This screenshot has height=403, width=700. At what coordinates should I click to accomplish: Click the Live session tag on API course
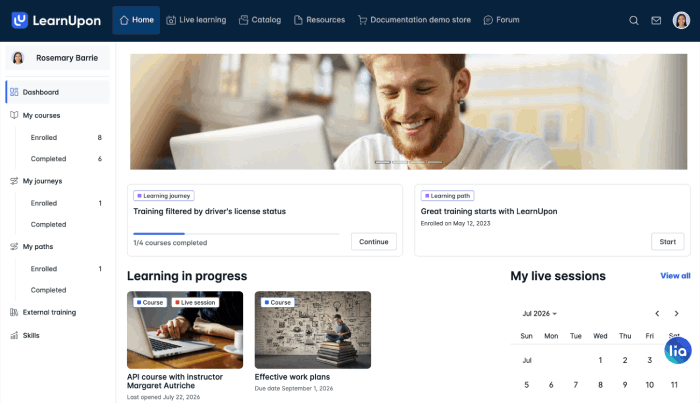click(x=195, y=302)
